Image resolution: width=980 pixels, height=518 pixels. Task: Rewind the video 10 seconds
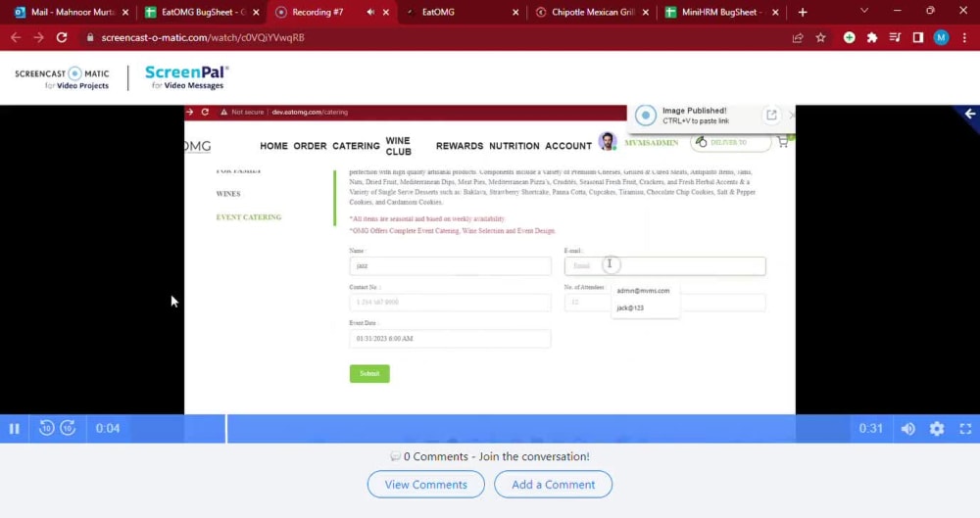point(46,428)
